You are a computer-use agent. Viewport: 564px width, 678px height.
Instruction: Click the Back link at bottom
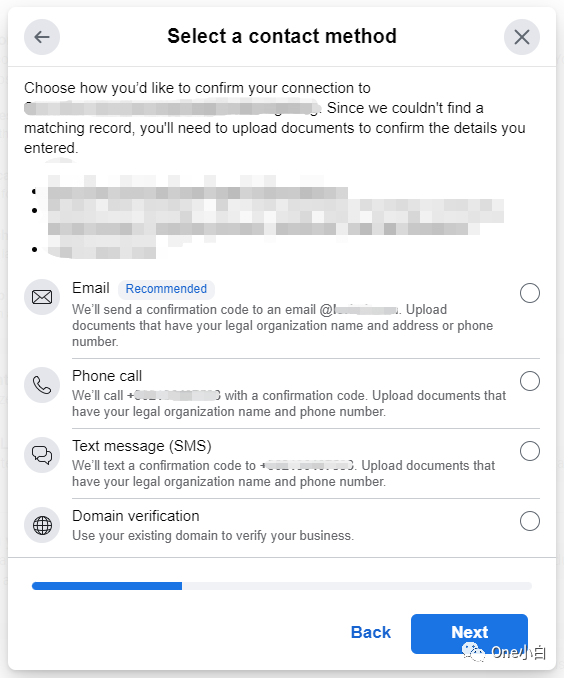pos(371,633)
